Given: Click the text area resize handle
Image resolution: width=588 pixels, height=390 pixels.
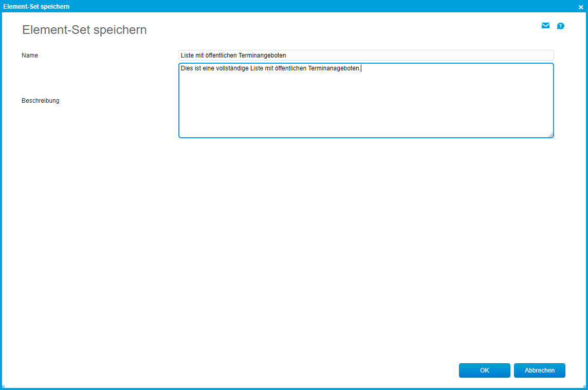Looking at the screenshot, I should tap(551, 135).
